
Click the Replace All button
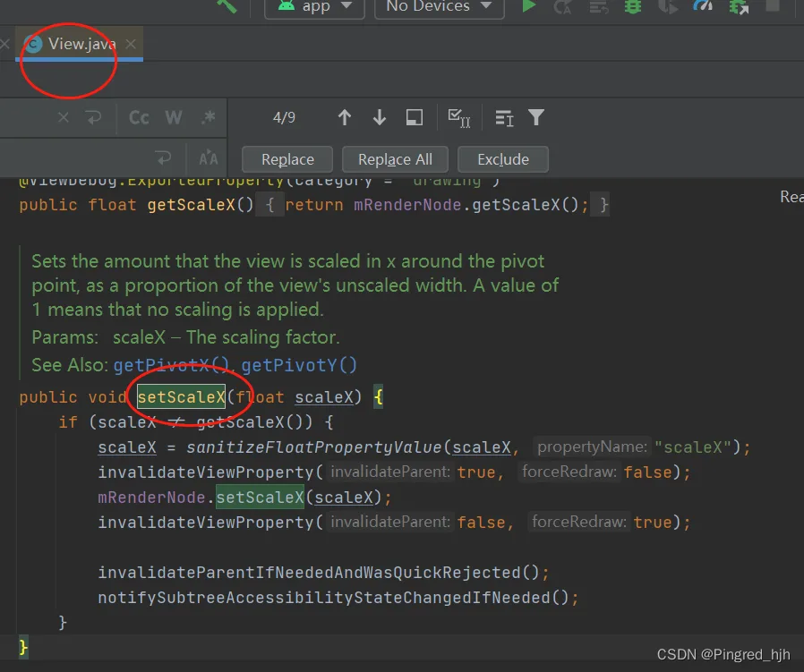(x=395, y=159)
